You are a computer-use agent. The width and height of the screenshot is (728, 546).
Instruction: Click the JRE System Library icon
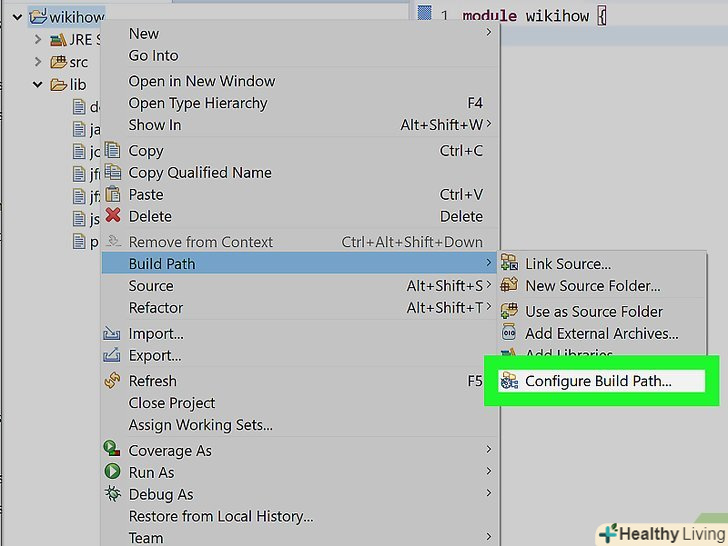pos(58,40)
